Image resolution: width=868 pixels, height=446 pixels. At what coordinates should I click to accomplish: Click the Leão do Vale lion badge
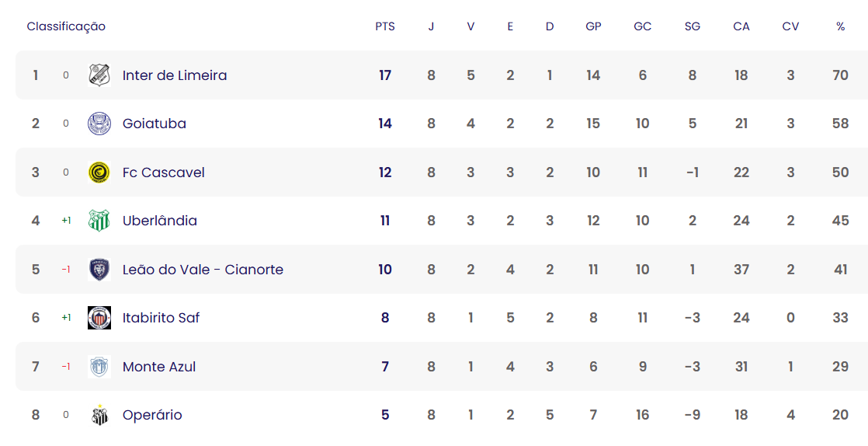click(99, 270)
